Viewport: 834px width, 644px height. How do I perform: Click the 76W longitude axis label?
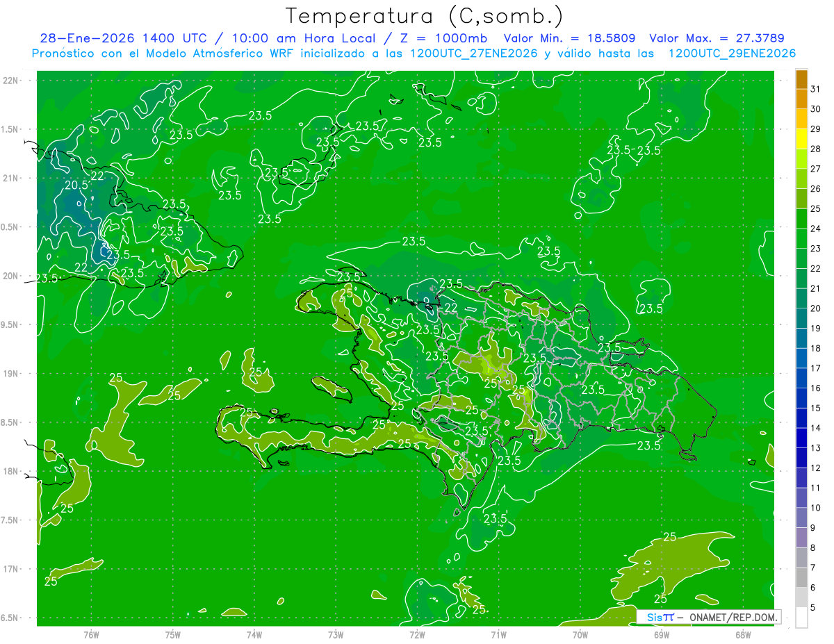coord(91,635)
